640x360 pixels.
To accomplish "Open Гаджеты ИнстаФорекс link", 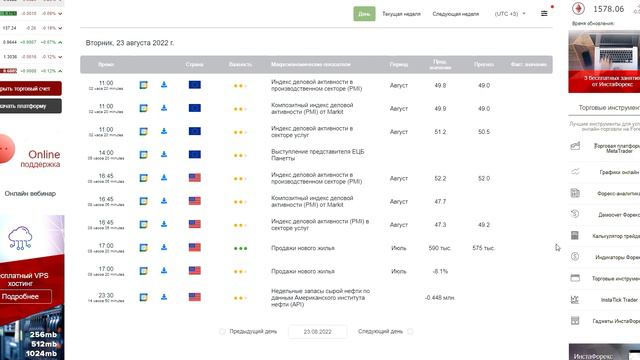I will (617, 321).
